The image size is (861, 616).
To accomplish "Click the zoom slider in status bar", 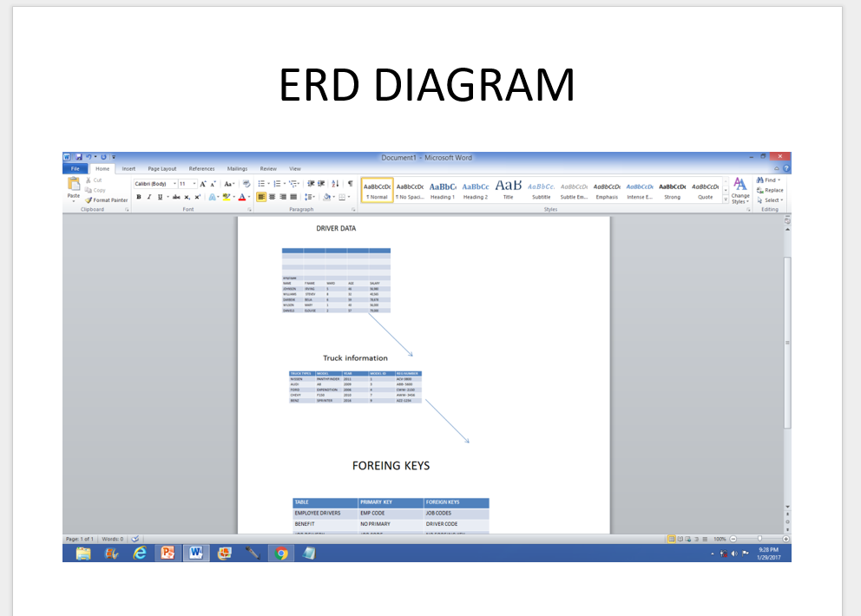I will tap(759, 539).
